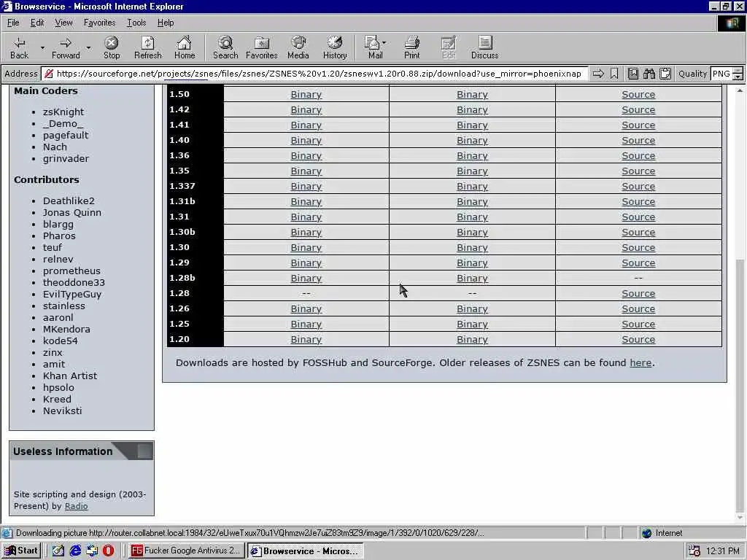
Task: Click the Forward toolbar button
Action: click(x=66, y=47)
